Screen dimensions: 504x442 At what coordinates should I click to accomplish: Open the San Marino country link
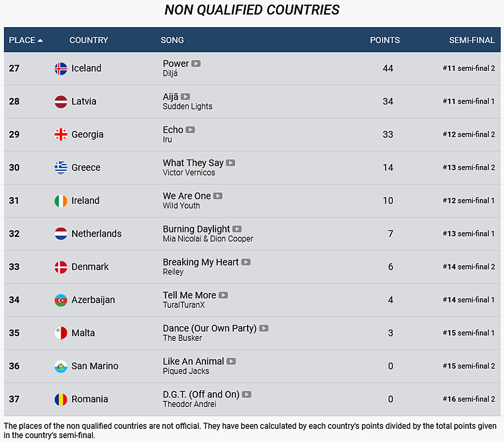pyautogui.click(x=95, y=366)
